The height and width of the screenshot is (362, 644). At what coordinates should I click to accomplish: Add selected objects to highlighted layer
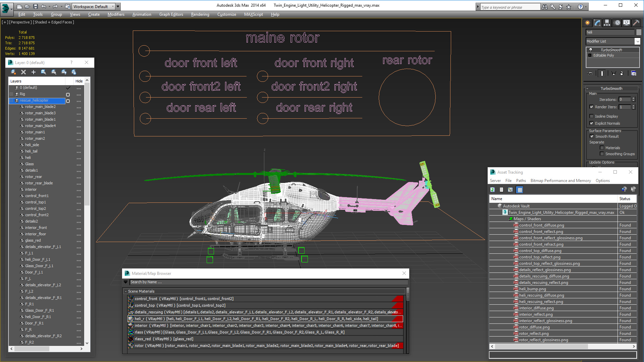(34, 72)
